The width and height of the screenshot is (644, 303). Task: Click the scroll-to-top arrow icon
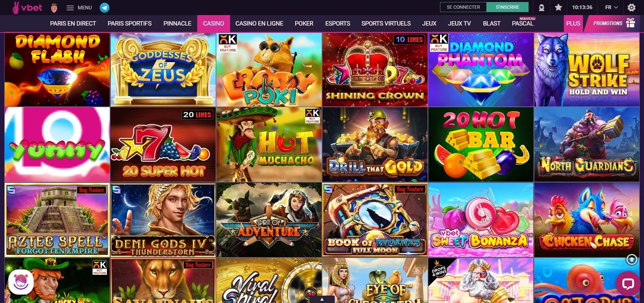[632, 259]
